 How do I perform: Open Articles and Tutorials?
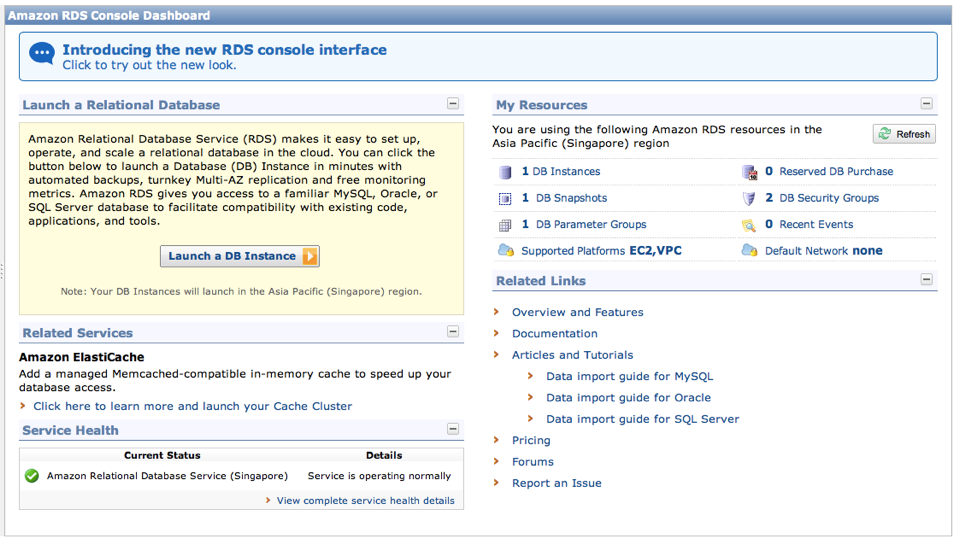pyautogui.click(x=572, y=355)
